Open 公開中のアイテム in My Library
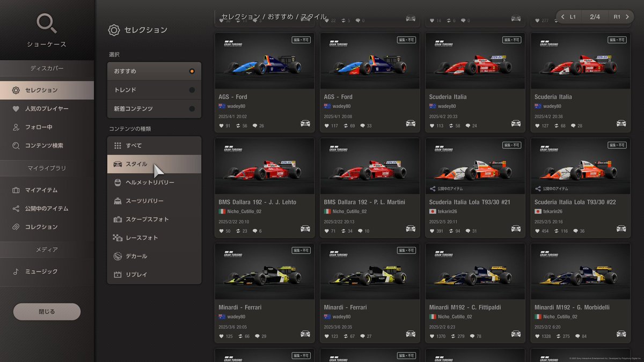644x362 pixels. 47,209
